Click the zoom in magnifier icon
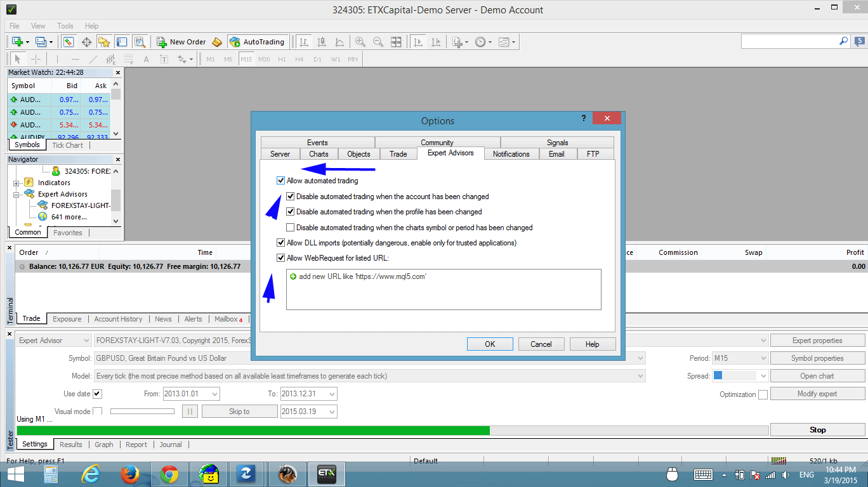Viewport: 868px width, 487px height. 360,42
